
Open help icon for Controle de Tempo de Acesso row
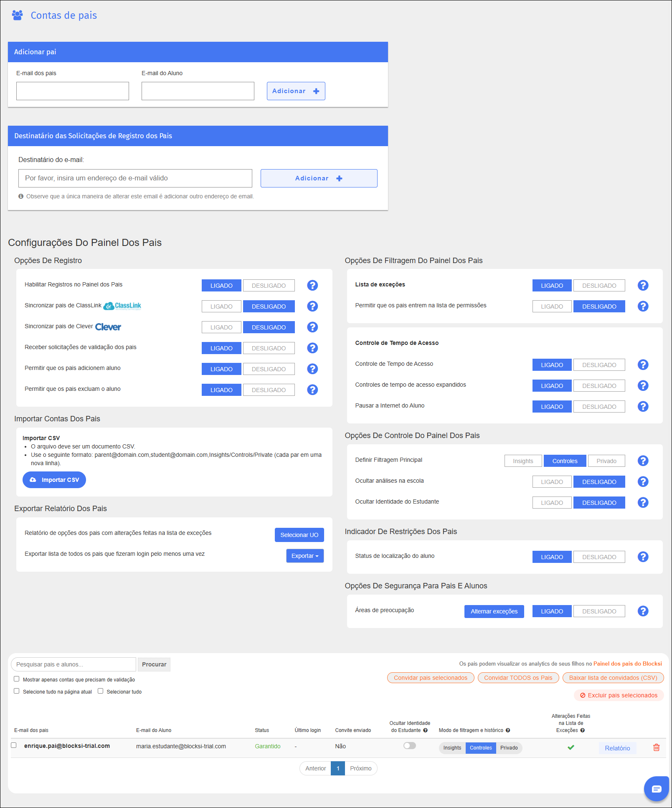click(x=643, y=365)
